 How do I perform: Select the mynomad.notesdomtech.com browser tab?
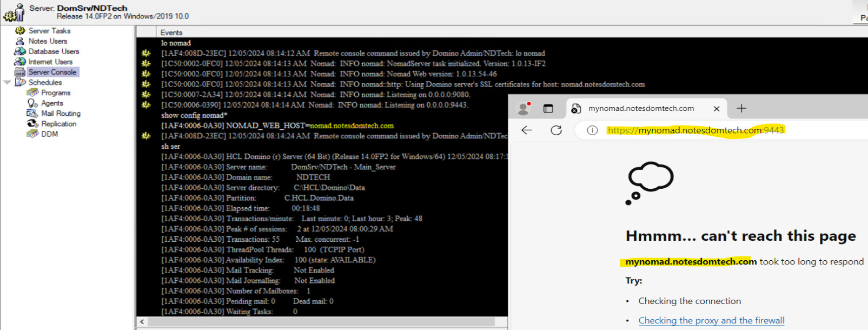point(647,108)
